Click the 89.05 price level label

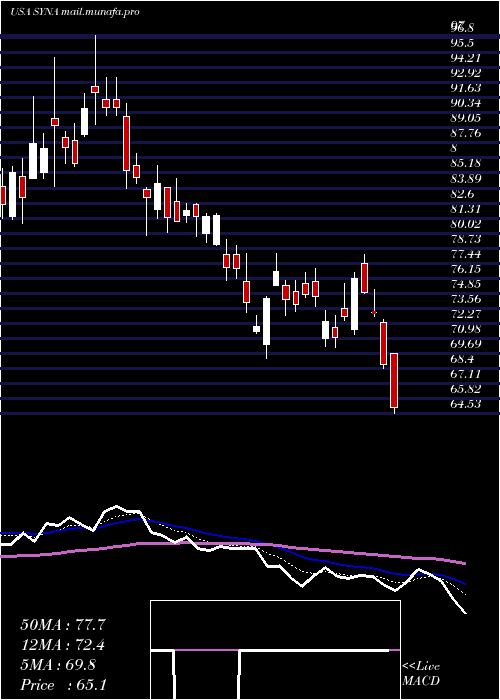[x=466, y=119]
